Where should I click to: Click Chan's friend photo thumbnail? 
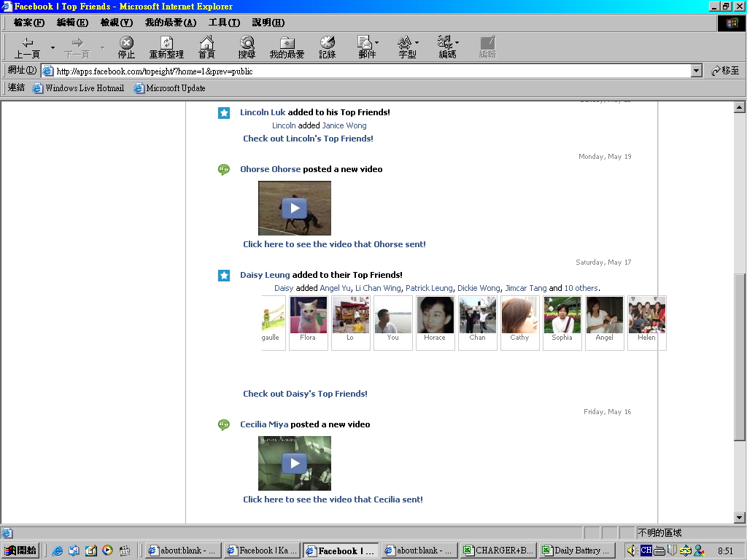478,315
